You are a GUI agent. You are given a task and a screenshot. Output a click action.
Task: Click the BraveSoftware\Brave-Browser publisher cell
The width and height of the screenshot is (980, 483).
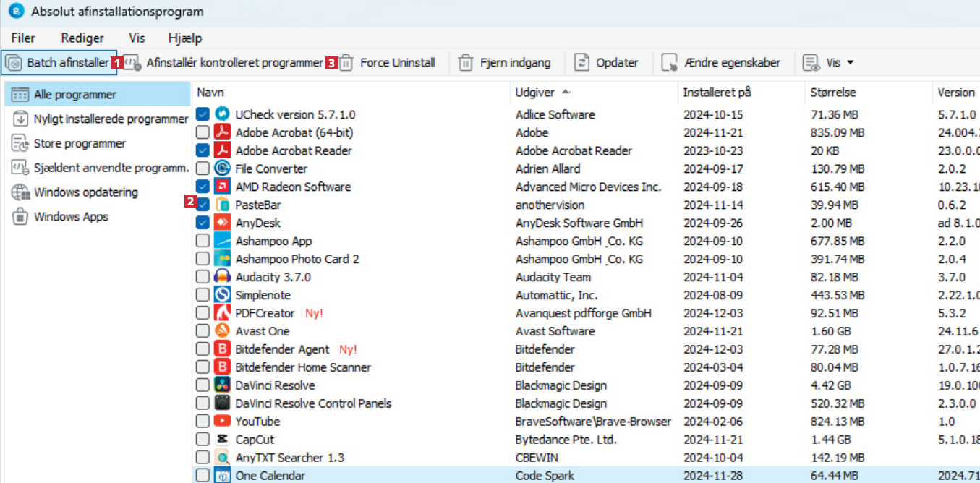pyautogui.click(x=593, y=422)
